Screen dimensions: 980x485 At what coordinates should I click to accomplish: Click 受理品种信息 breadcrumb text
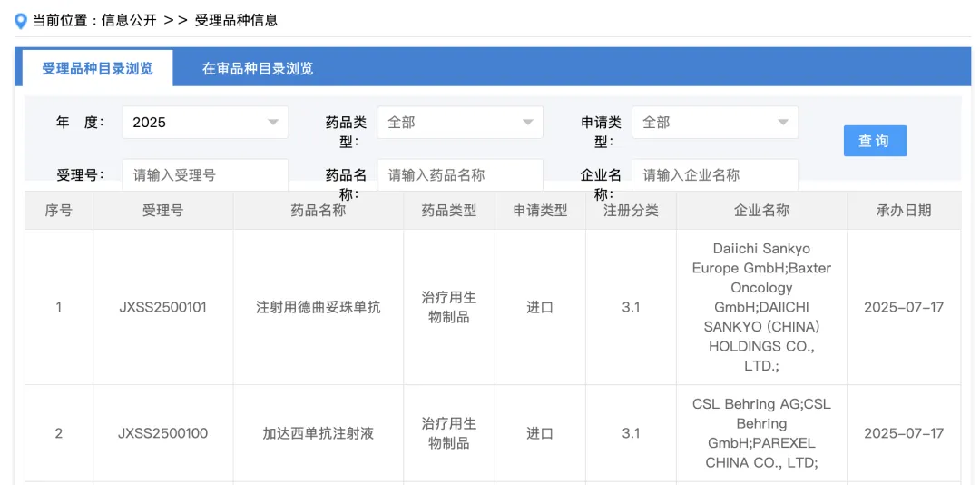point(236,20)
